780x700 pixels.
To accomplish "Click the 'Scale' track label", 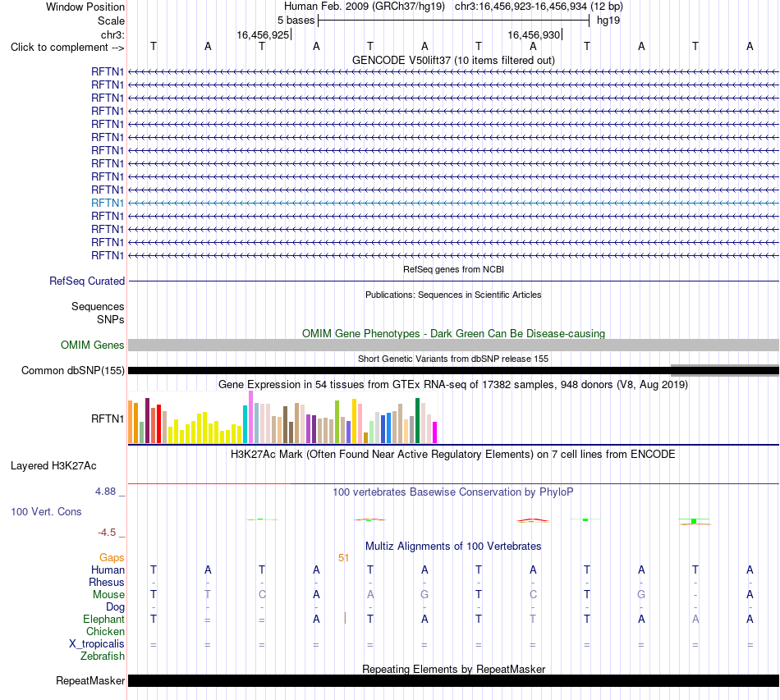I will click(x=111, y=21).
